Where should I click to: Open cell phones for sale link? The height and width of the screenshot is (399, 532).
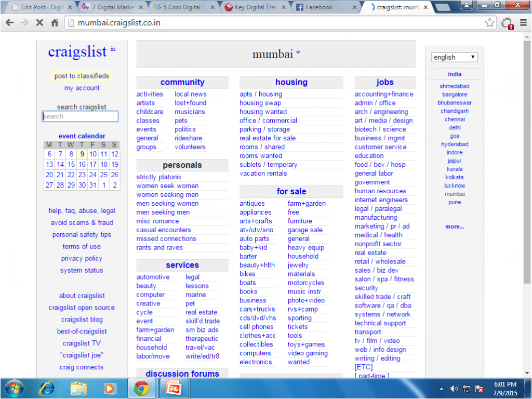click(x=256, y=327)
